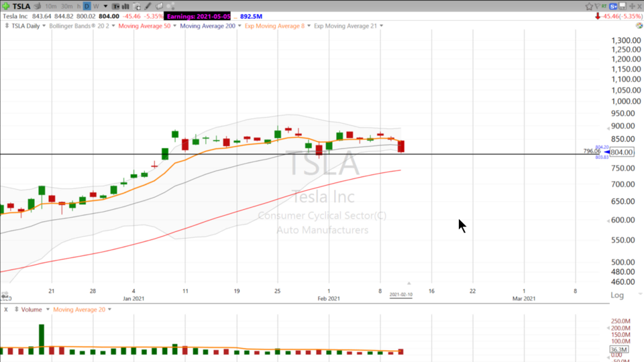Click the Feb 2021 axis label
This screenshot has height=362, width=644.
[x=329, y=298]
